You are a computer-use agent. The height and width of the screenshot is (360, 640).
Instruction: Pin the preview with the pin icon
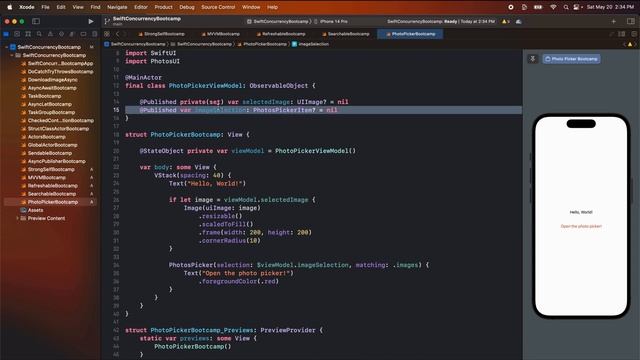(x=533, y=59)
